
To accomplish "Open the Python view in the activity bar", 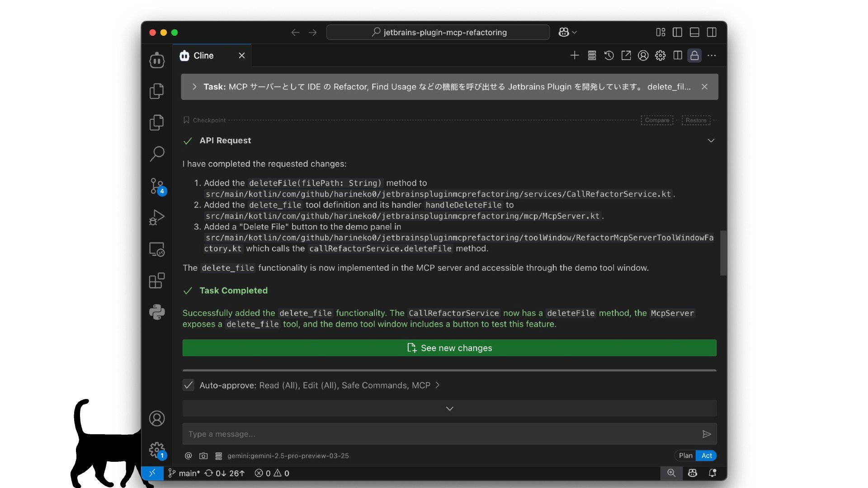I will (157, 312).
